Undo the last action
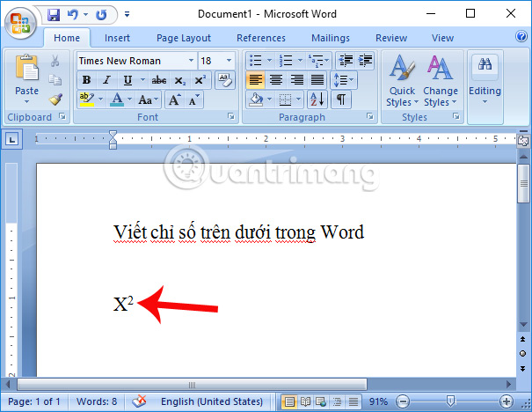 tap(73, 15)
